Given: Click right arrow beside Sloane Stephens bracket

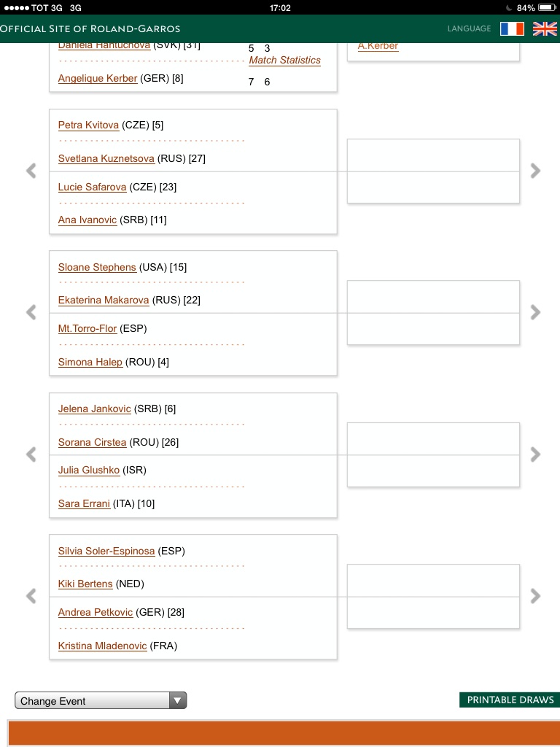Looking at the screenshot, I should click(x=536, y=312).
